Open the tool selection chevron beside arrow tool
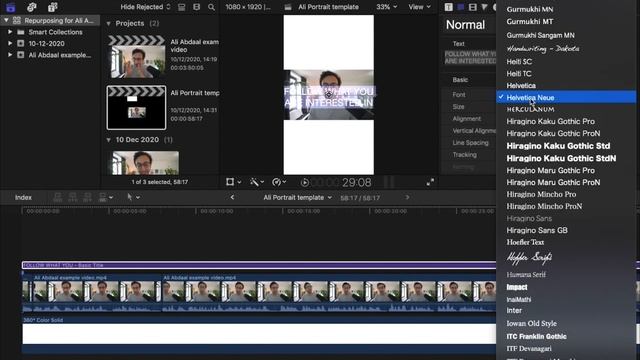The height and width of the screenshot is (360, 640). click(x=138, y=198)
